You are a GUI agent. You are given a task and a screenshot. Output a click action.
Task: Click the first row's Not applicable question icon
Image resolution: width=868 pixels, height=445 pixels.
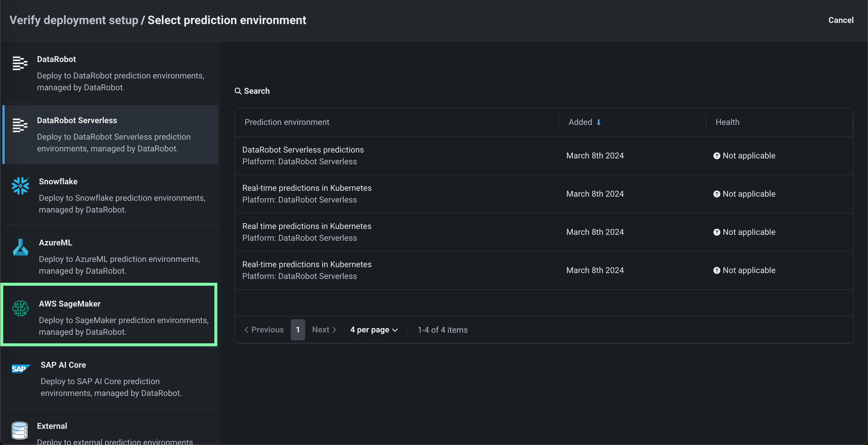pos(716,155)
